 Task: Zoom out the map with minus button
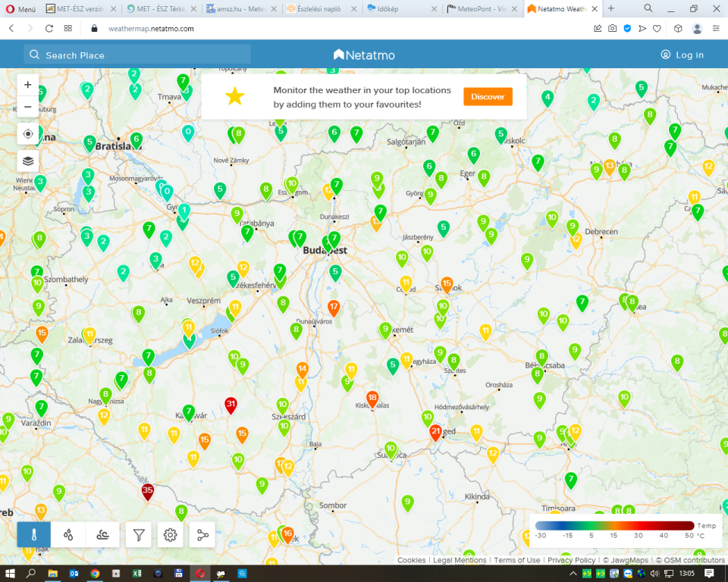click(x=28, y=107)
